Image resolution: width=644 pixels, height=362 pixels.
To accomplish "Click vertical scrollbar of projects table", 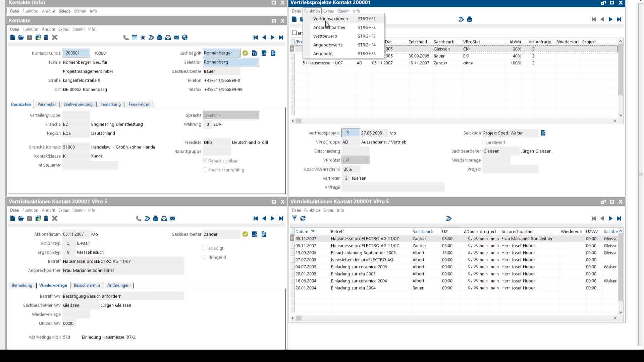I will tap(621, 78).
